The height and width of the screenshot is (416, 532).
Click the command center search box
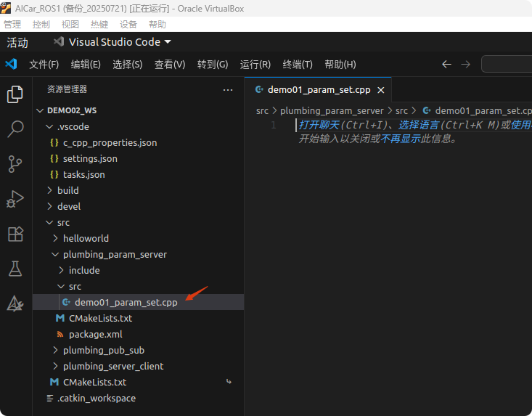tap(507, 64)
